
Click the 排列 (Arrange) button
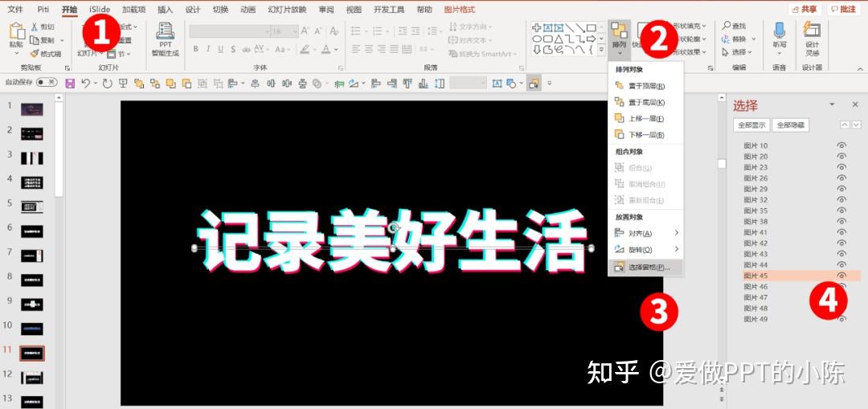click(x=620, y=39)
